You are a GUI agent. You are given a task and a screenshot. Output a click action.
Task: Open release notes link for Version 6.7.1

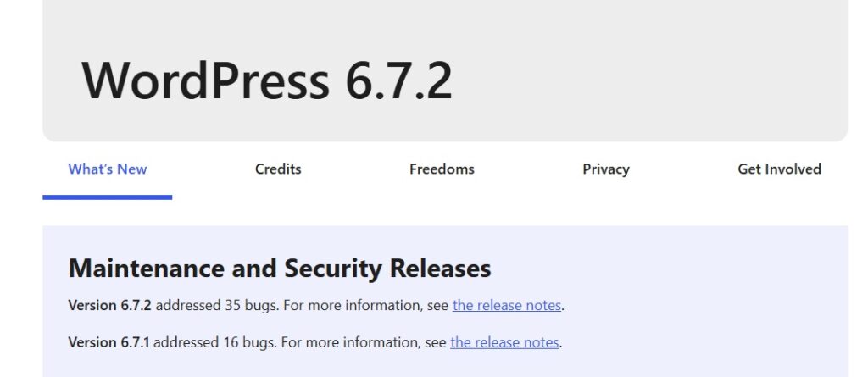click(504, 343)
